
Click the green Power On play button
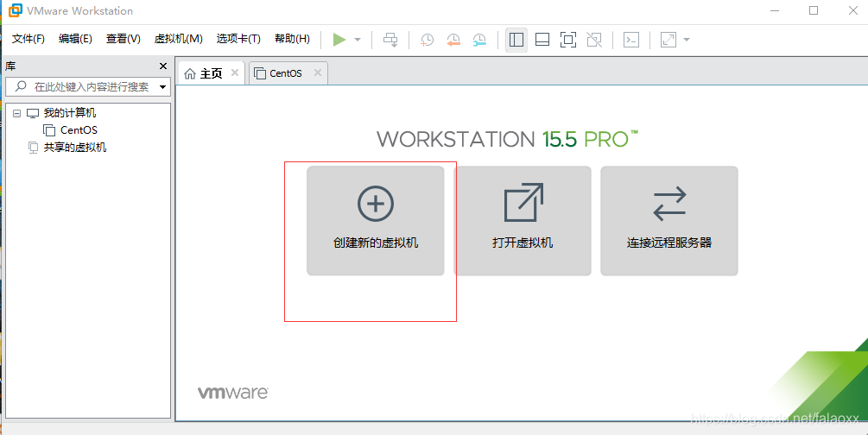coord(339,40)
